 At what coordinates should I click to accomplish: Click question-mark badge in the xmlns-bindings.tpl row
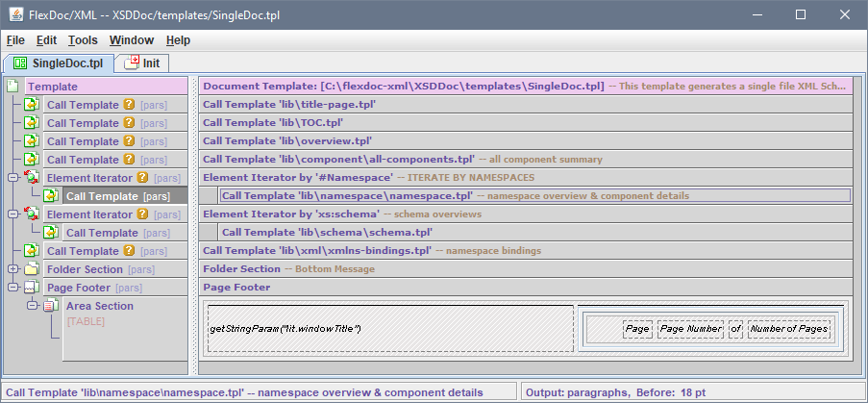129,251
